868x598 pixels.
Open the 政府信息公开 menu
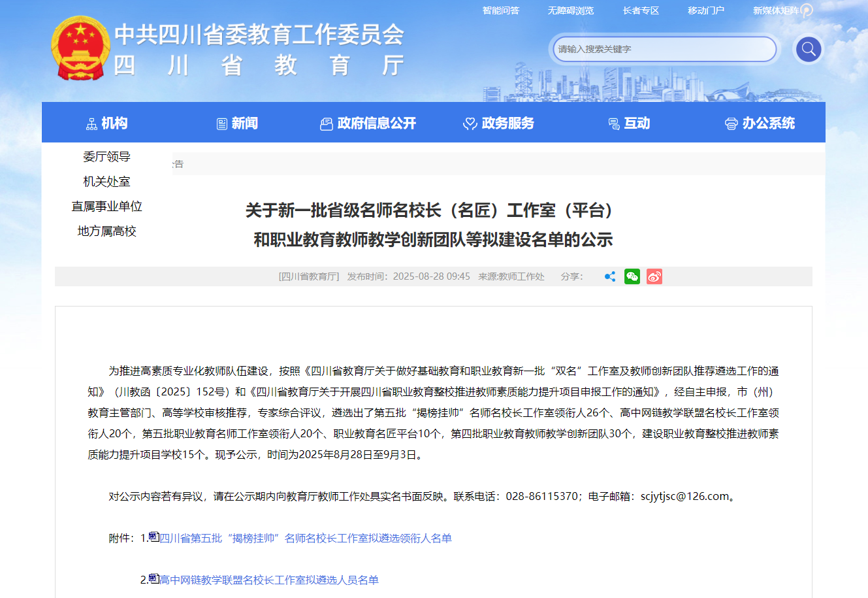(368, 123)
